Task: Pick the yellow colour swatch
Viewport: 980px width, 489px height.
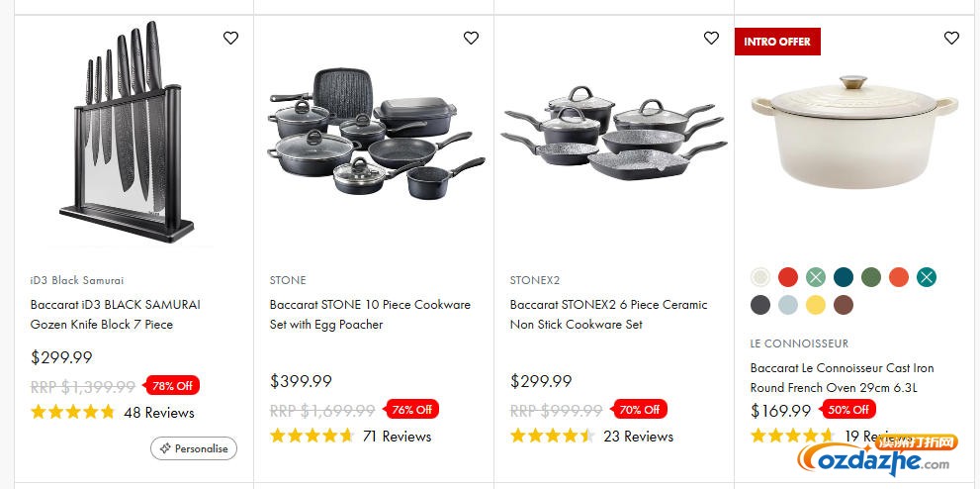Action: pos(815,305)
